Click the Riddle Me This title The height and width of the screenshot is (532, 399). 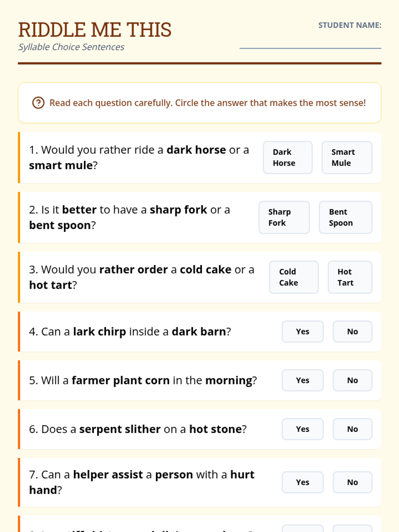(95, 30)
